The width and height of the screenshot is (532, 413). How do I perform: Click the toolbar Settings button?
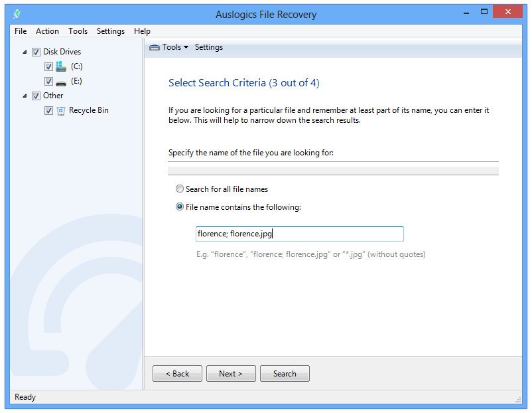pos(209,47)
